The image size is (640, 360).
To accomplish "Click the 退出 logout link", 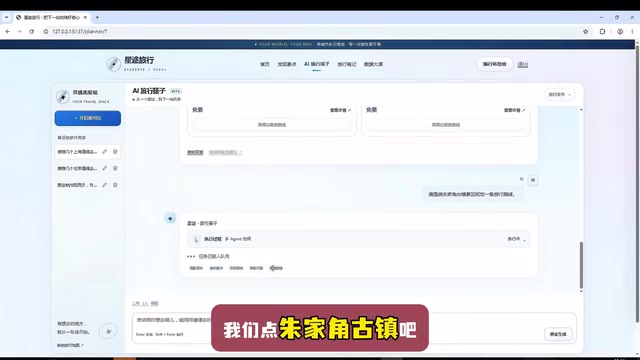I will tap(523, 64).
